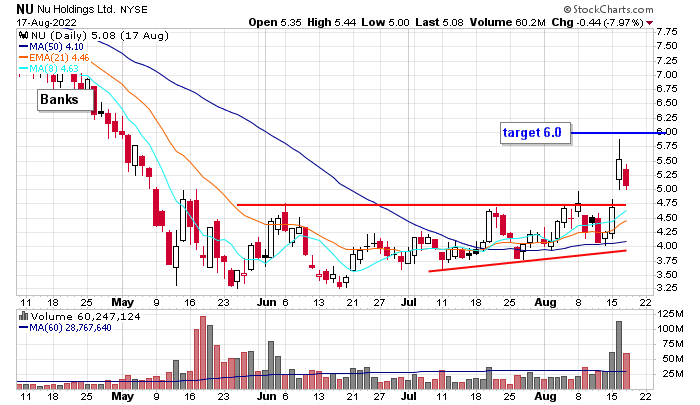700x405 pixels.
Task: Click the NU ticker symbol in title
Action: coord(25,9)
